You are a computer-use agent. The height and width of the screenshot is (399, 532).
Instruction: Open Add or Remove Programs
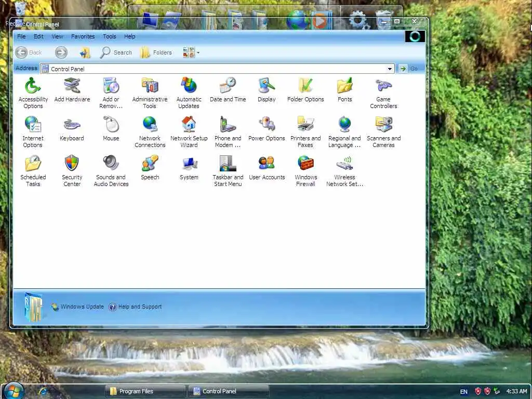[x=111, y=92]
